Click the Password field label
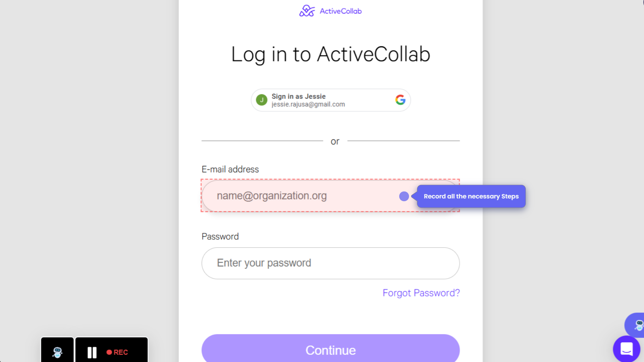Image resolution: width=644 pixels, height=362 pixels. coord(220,236)
